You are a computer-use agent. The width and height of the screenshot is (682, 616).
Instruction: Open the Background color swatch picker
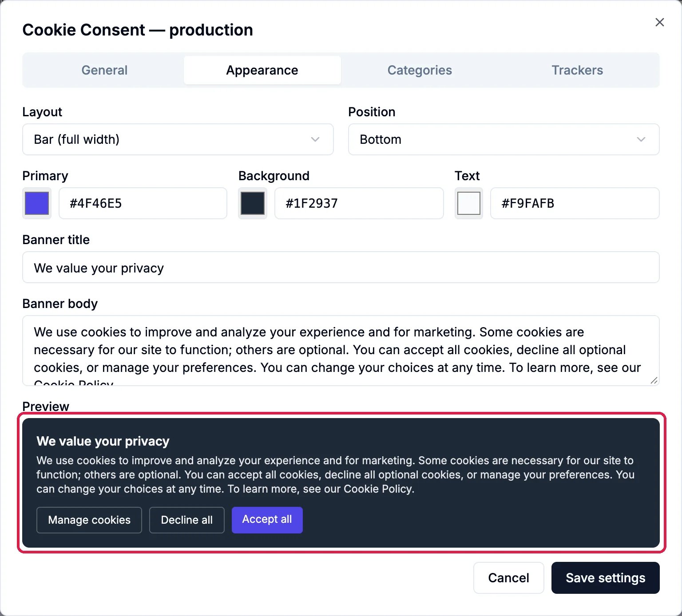point(253,203)
